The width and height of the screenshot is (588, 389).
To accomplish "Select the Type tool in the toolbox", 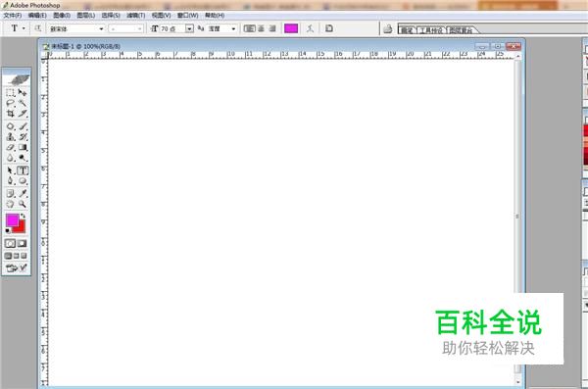I will [x=23, y=170].
